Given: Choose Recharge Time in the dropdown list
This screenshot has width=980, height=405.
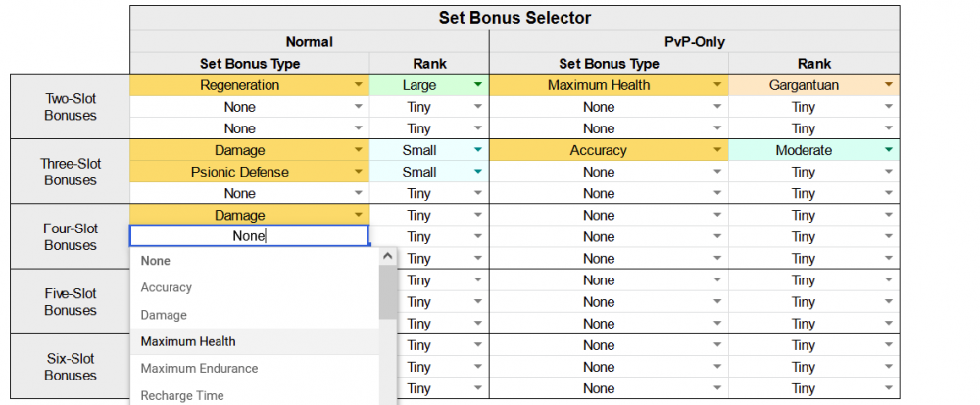Looking at the screenshot, I should pyautogui.click(x=182, y=395).
